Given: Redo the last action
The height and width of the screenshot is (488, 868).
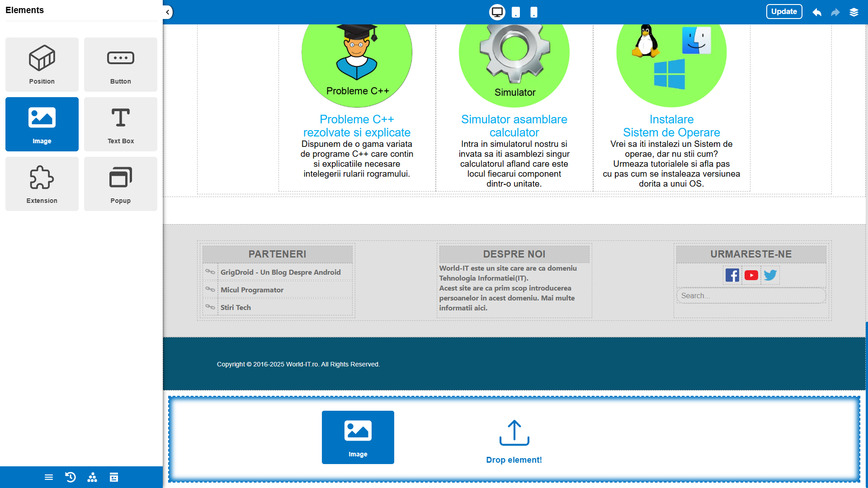Looking at the screenshot, I should tap(835, 12).
